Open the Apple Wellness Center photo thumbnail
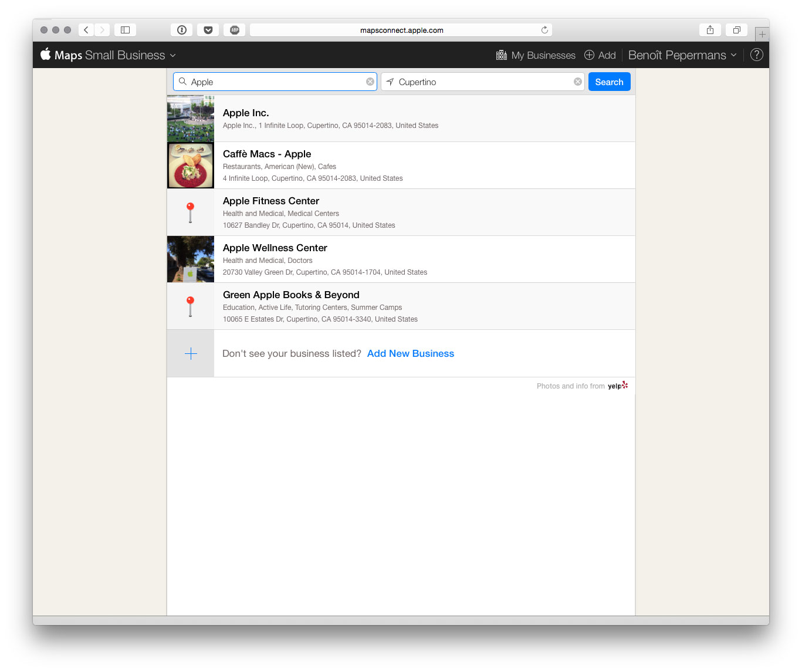Viewport: 802px width, 672px height. pyautogui.click(x=191, y=259)
